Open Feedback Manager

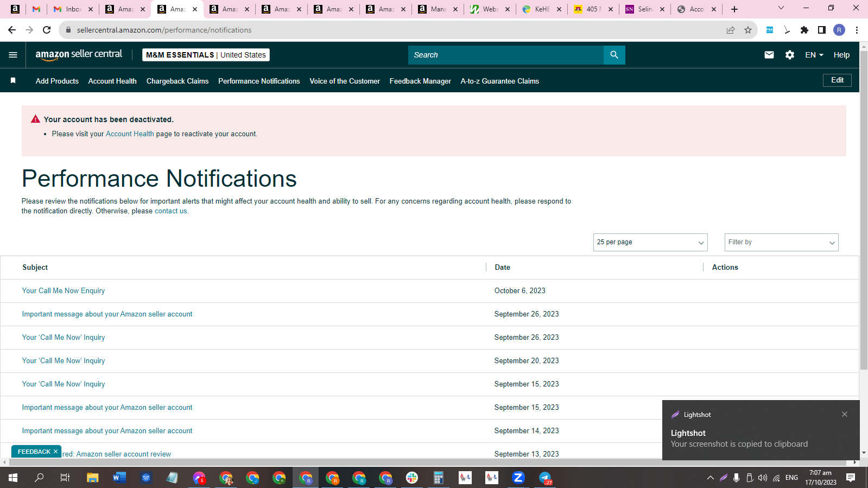(x=420, y=81)
